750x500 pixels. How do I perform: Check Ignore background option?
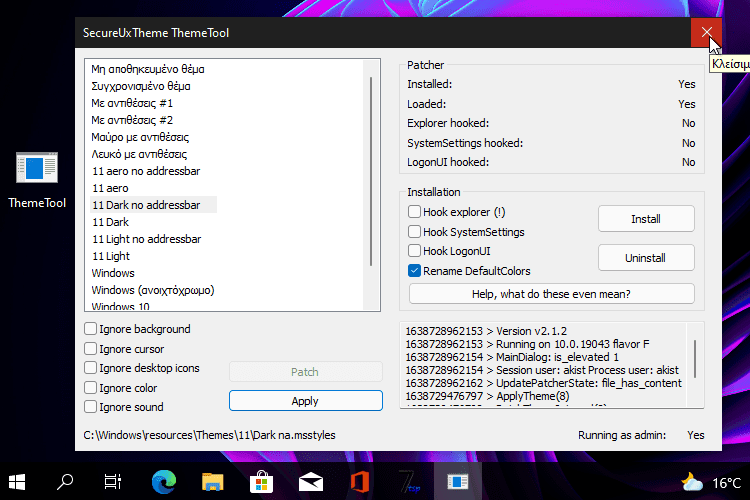tap(90, 329)
